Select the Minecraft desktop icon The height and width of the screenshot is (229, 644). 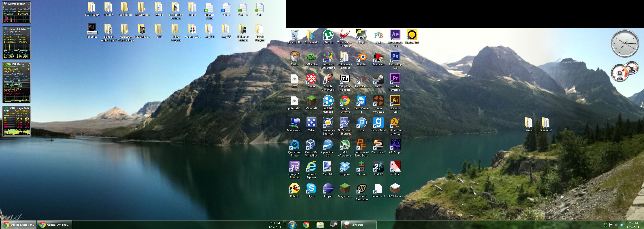point(311,103)
